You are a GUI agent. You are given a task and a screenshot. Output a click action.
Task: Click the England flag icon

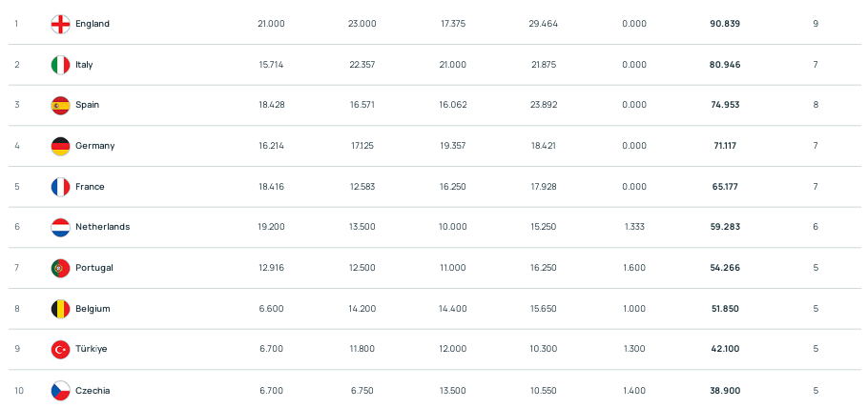click(60, 24)
